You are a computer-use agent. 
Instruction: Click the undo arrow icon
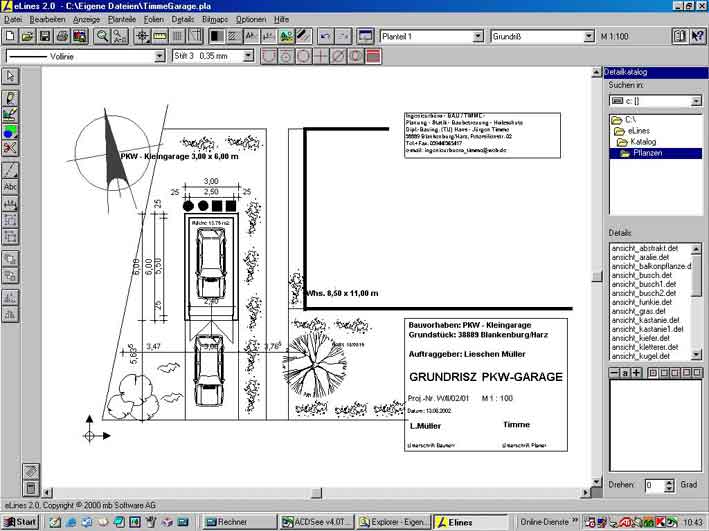[325, 36]
